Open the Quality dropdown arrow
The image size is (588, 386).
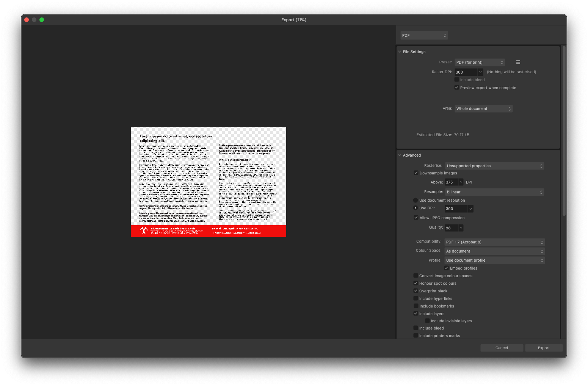461,228
